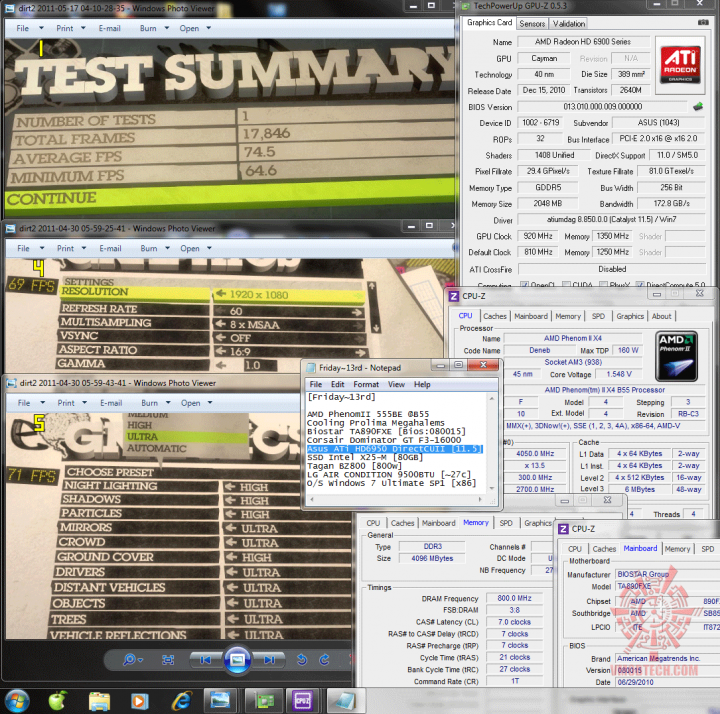Screen dimensions: 720x714
Task: Click the CPU-Z title icon in the CPU tab window
Action: click(x=454, y=296)
